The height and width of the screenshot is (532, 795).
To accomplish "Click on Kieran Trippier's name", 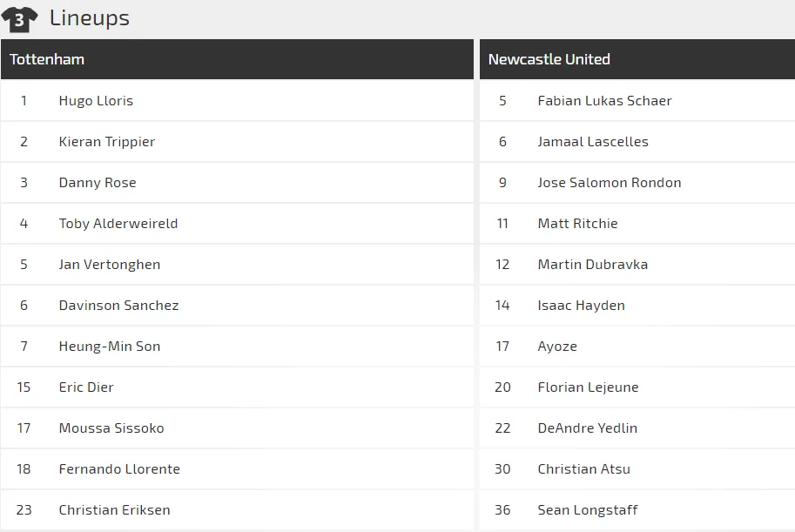I will pos(106,142).
